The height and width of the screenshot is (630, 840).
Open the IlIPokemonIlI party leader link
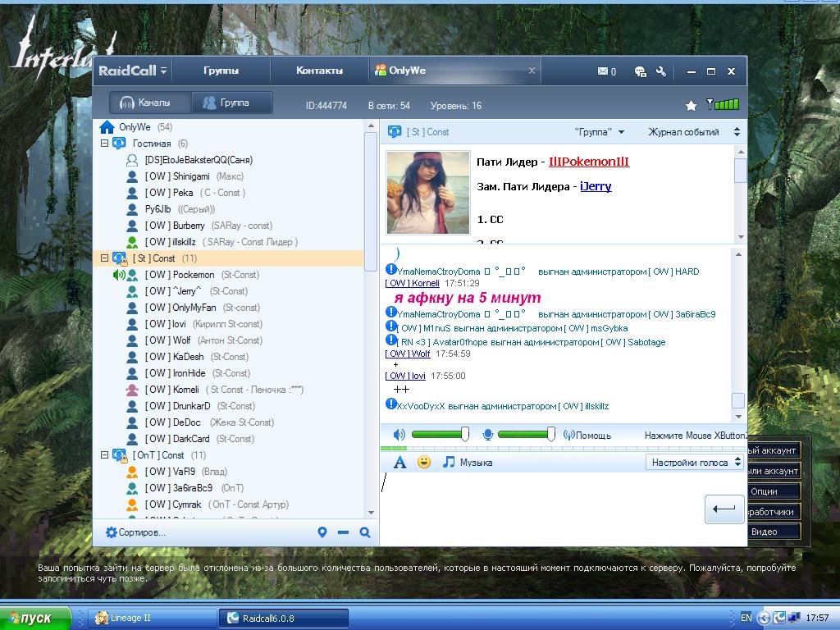click(589, 162)
